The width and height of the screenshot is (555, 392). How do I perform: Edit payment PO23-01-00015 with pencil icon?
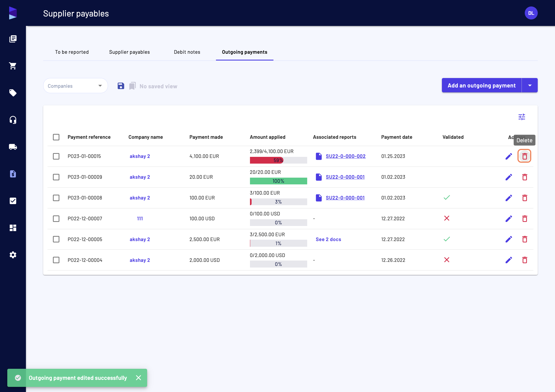pyautogui.click(x=509, y=156)
